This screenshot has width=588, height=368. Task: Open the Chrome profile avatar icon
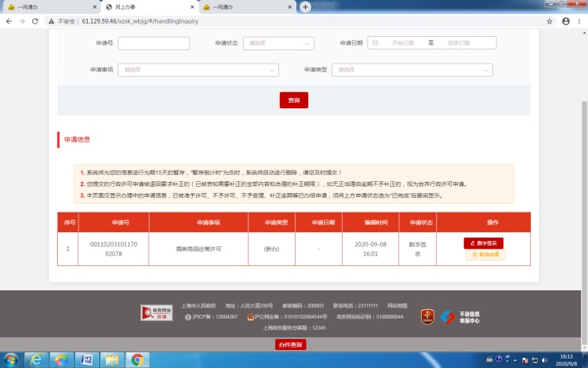coord(565,21)
